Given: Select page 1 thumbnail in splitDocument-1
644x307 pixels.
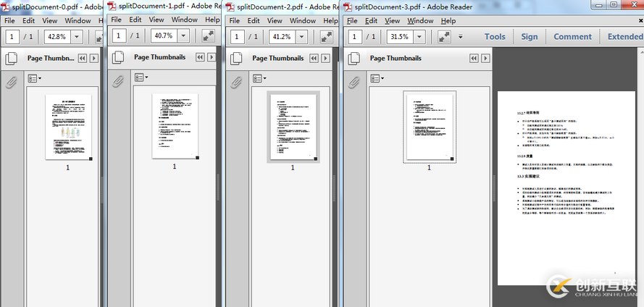Looking at the screenshot, I should click(x=175, y=126).
